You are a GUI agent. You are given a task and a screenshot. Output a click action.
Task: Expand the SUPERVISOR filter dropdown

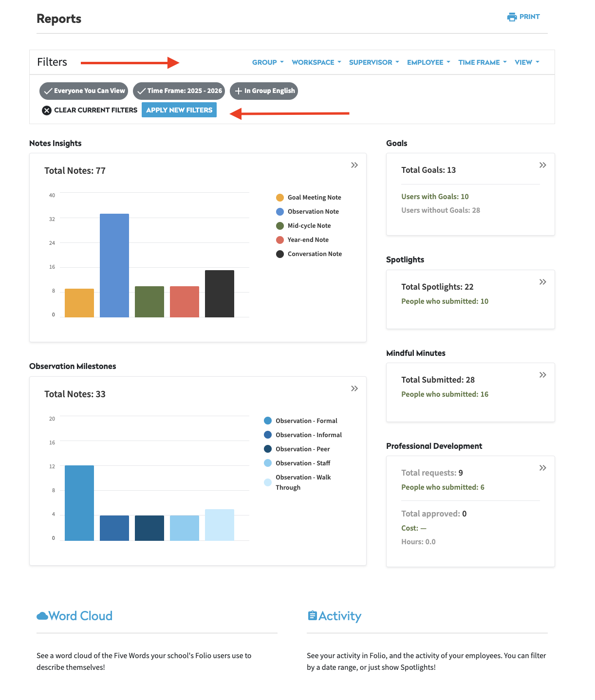point(374,62)
